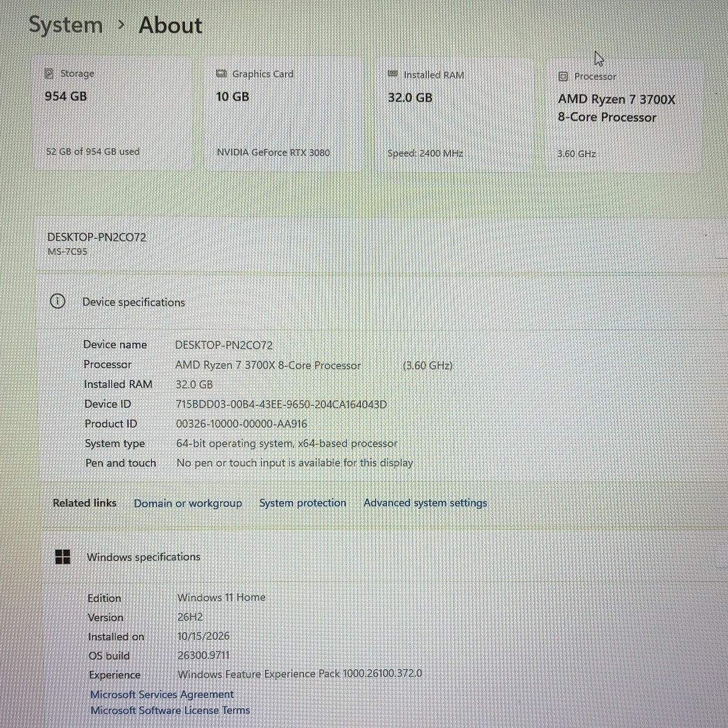
Task: Select 32.0 GB value in RAM card
Action: click(x=410, y=97)
